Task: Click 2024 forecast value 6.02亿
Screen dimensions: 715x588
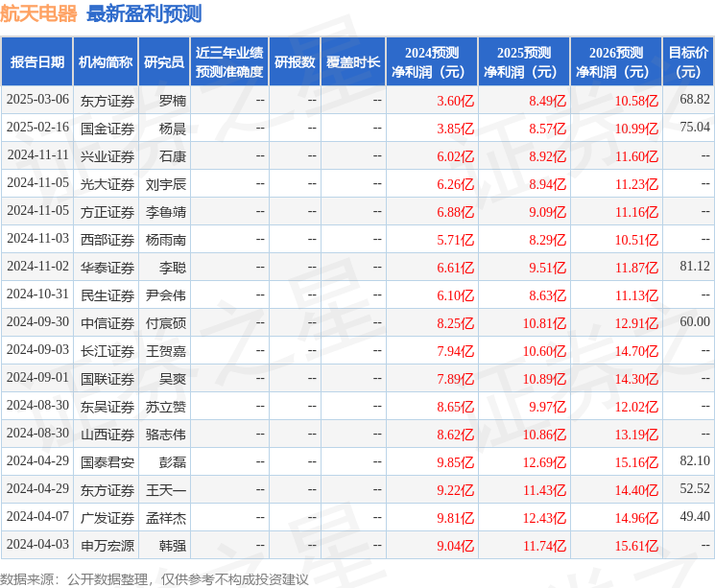Action: pos(456,156)
